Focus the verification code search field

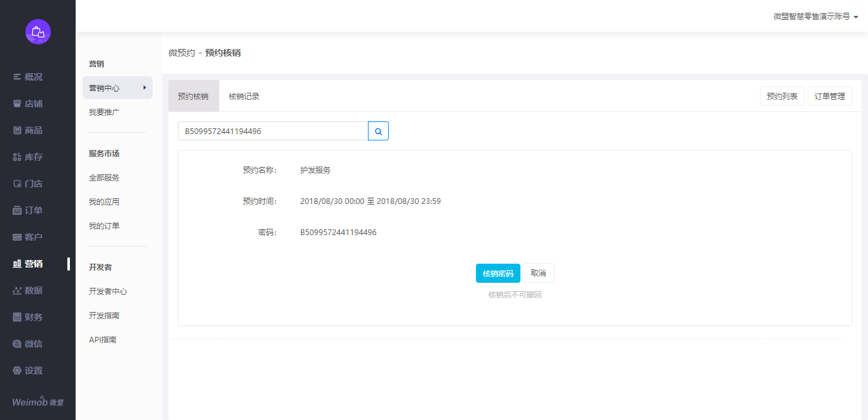coord(273,131)
